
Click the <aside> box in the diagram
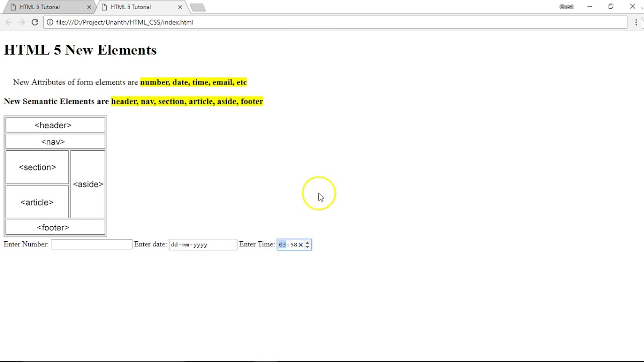[88, 185]
